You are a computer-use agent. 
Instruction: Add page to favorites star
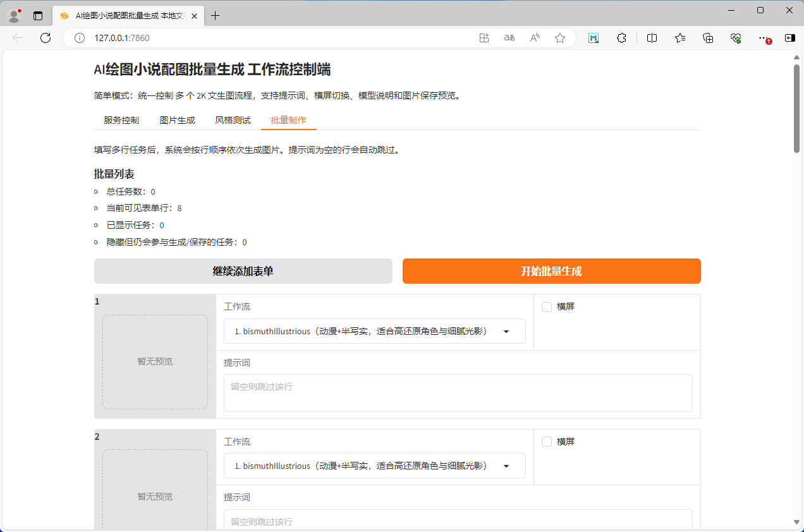pyautogui.click(x=559, y=38)
